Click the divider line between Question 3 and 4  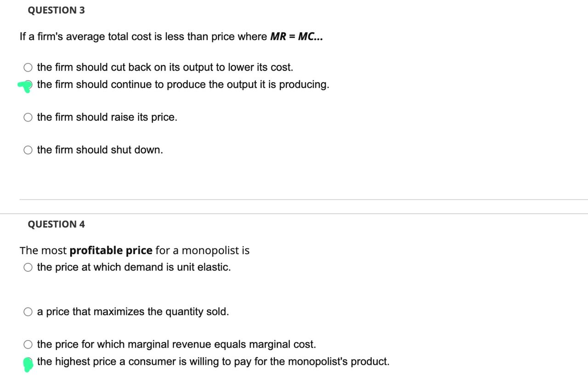click(x=294, y=199)
